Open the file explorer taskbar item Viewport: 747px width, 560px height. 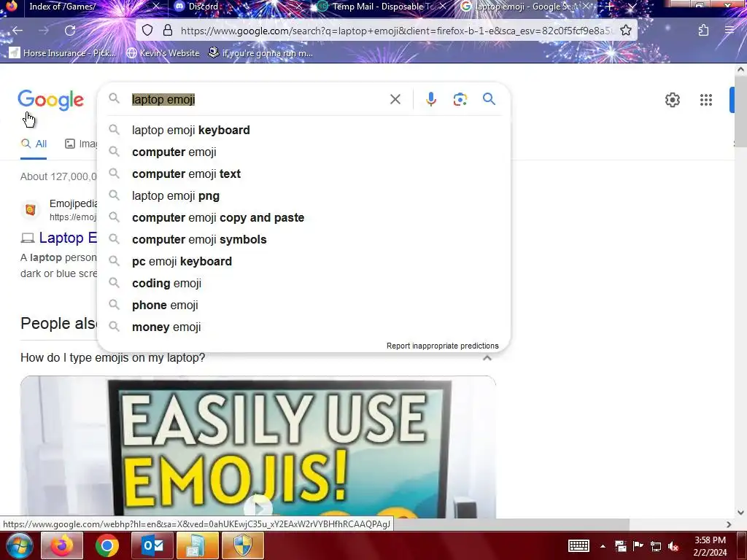197,545
